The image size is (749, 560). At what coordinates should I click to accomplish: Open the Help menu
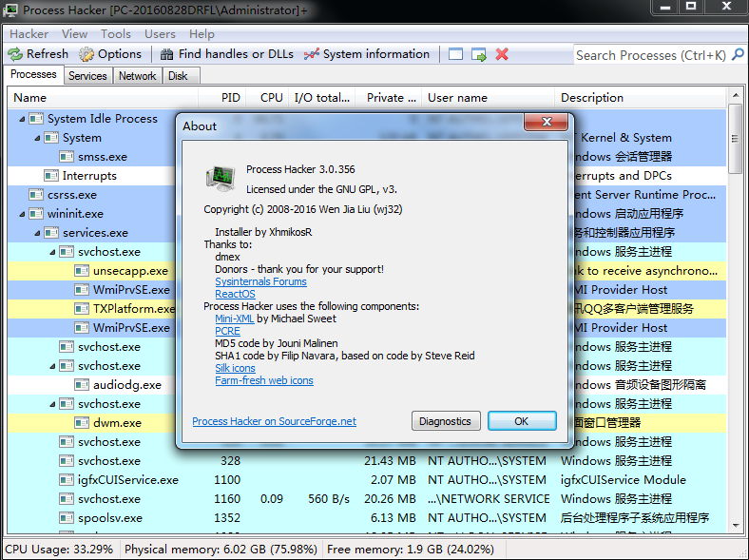(x=202, y=34)
